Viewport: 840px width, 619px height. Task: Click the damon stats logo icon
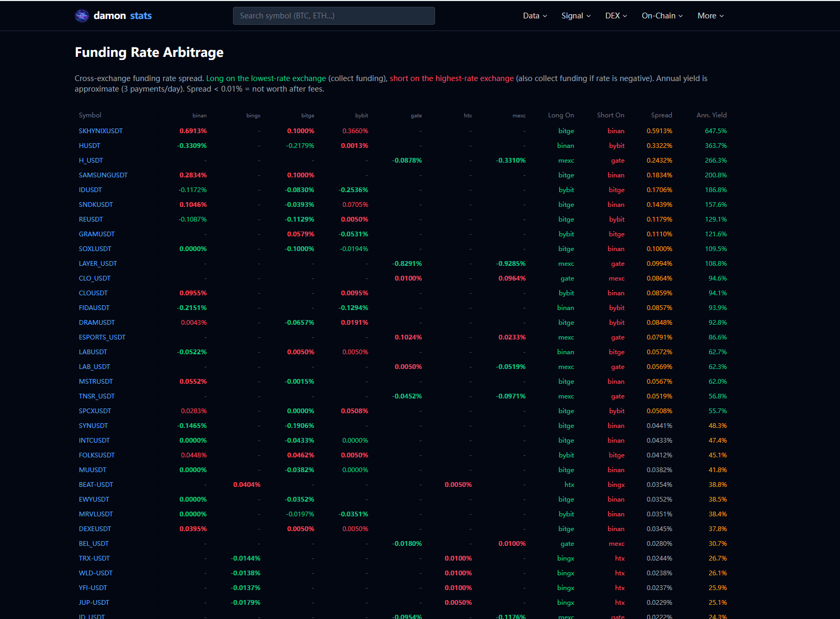[82, 16]
